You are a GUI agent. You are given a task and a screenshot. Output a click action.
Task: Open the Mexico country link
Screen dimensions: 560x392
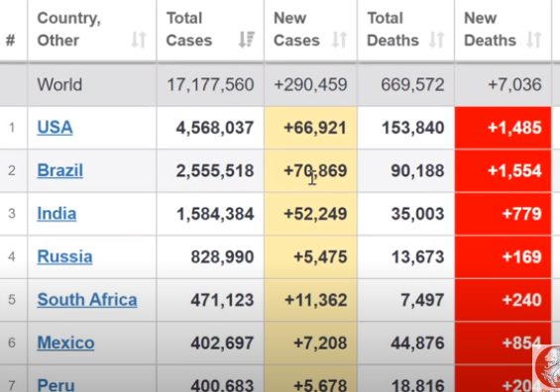(x=65, y=343)
